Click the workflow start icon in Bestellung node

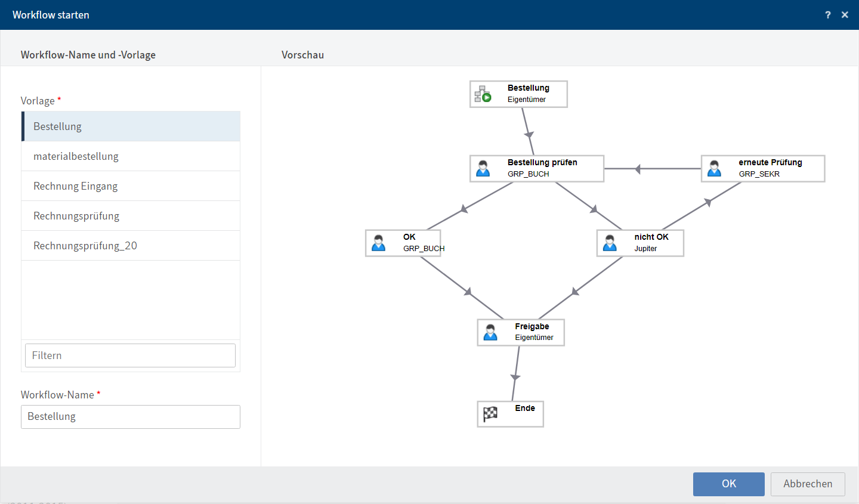click(483, 94)
